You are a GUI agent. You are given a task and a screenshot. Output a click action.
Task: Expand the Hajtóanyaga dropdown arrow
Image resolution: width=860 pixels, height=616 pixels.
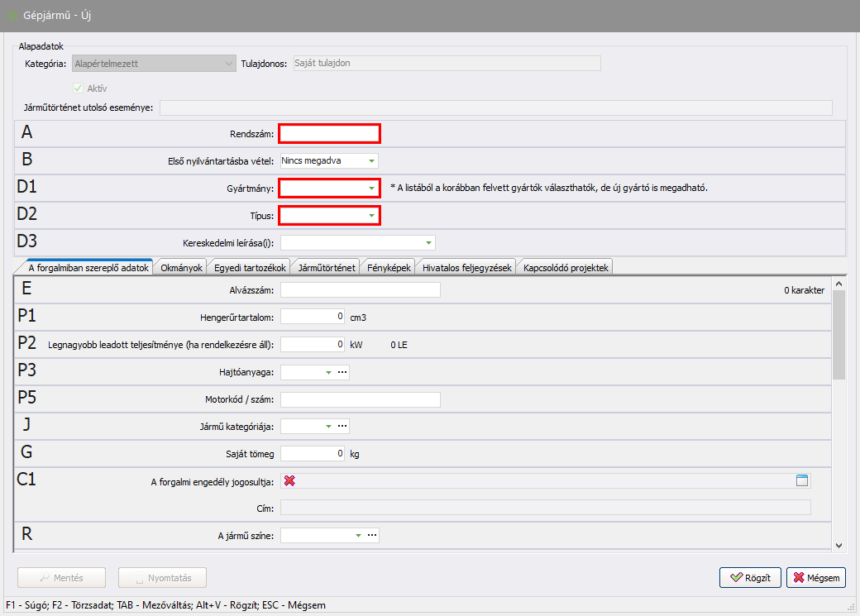click(328, 373)
